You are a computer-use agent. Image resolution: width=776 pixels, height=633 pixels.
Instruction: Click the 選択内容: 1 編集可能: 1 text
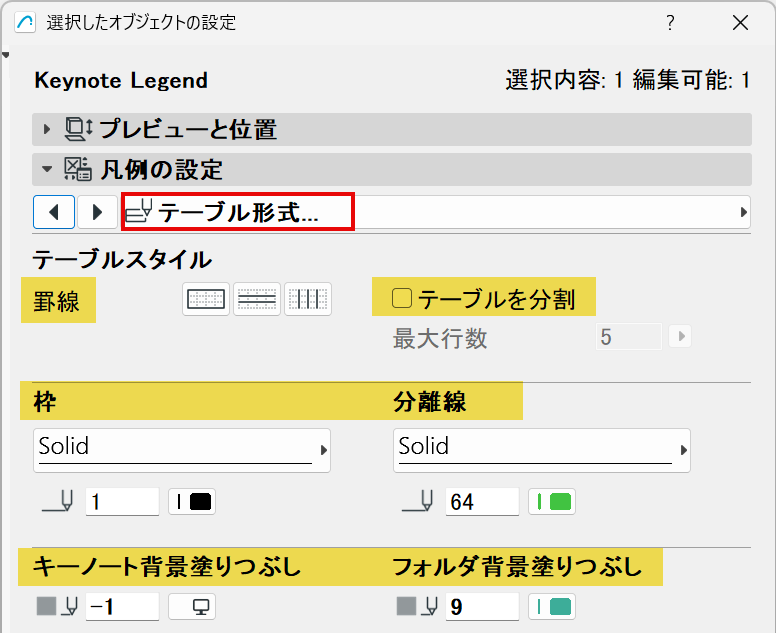tap(628, 80)
